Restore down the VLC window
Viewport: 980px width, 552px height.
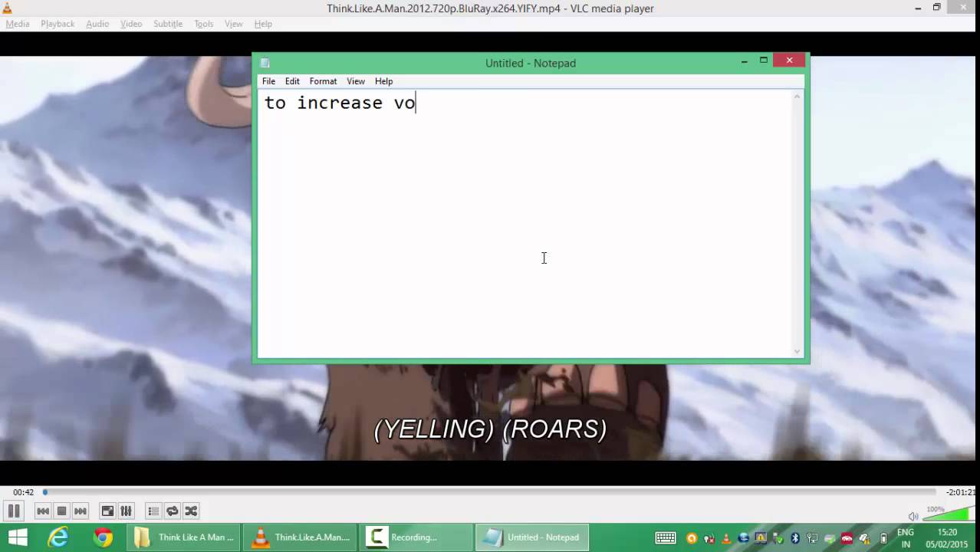(936, 8)
